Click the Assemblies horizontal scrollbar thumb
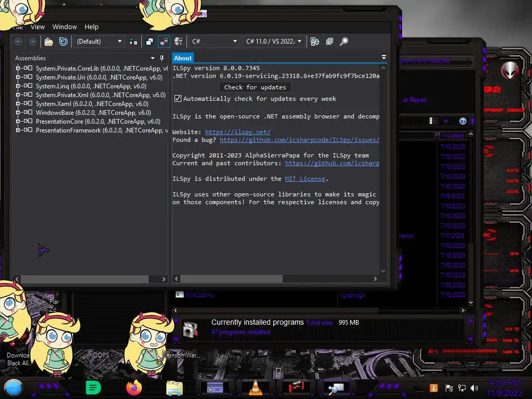Screen dimensions: 532x399 85,279
